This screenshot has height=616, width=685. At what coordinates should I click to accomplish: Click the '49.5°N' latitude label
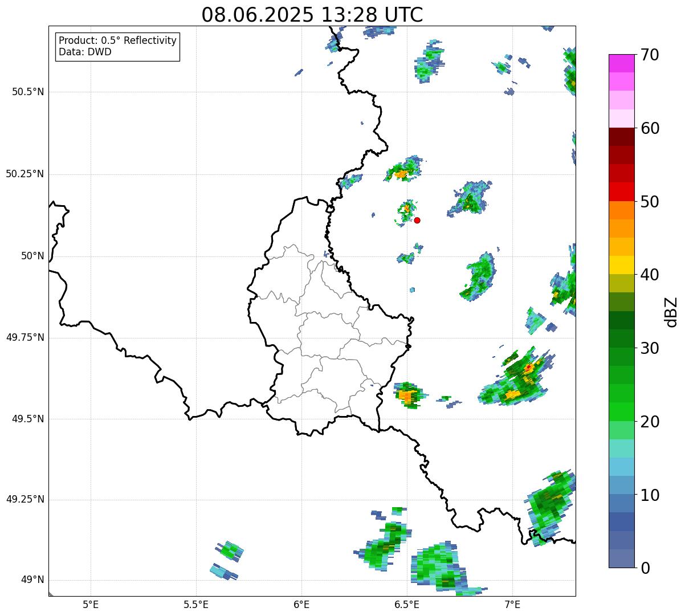(x=28, y=419)
